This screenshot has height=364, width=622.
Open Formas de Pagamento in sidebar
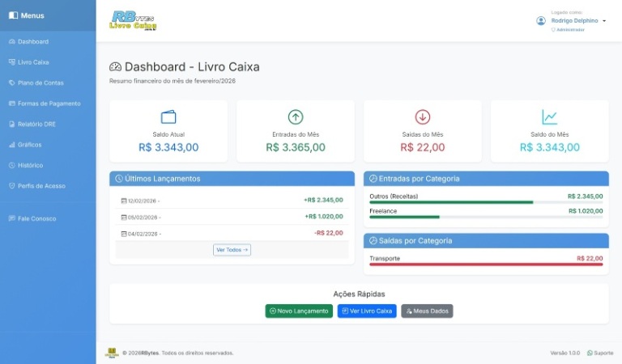[48, 104]
